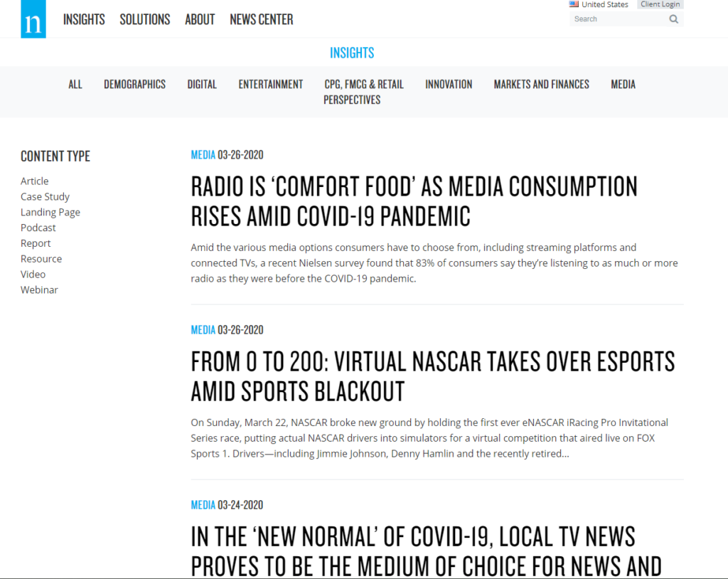Screen dimensions: 728x579
Task: Filter content type by Video
Action: (x=33, y=274)
